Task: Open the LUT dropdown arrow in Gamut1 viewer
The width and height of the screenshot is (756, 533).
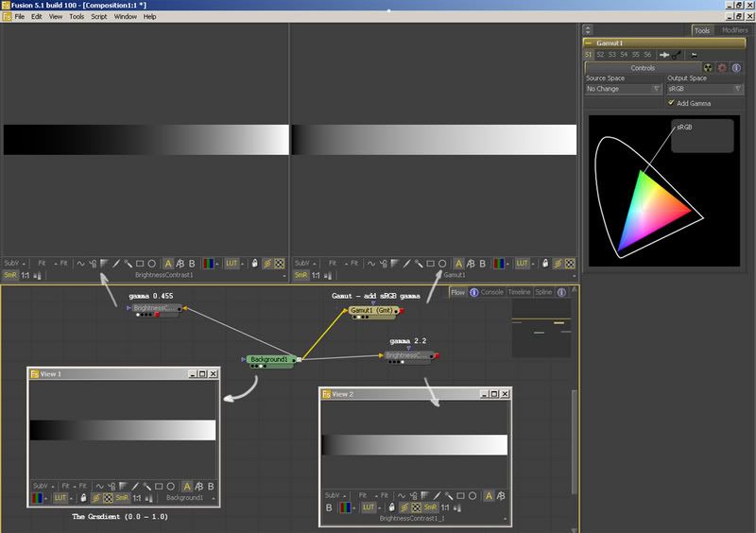Action: (x=533, y=264)
